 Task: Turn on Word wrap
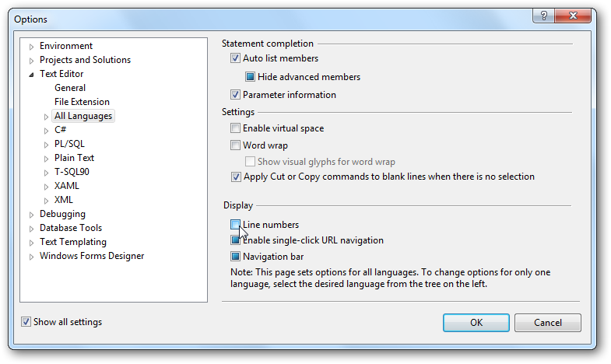tap(236, 145)
